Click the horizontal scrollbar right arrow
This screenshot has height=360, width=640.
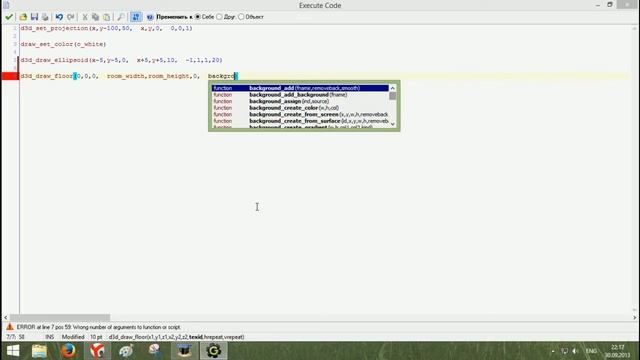click(x=634, y=318)
